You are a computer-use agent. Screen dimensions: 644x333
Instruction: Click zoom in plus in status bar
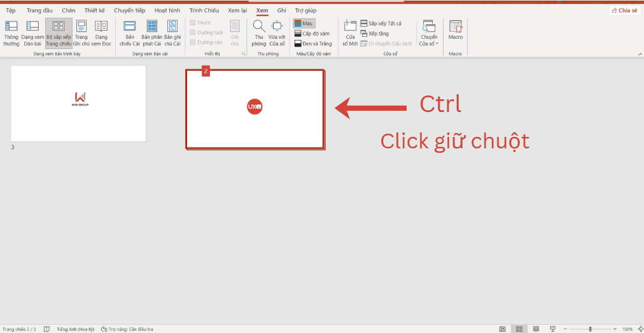coord(615,329)
